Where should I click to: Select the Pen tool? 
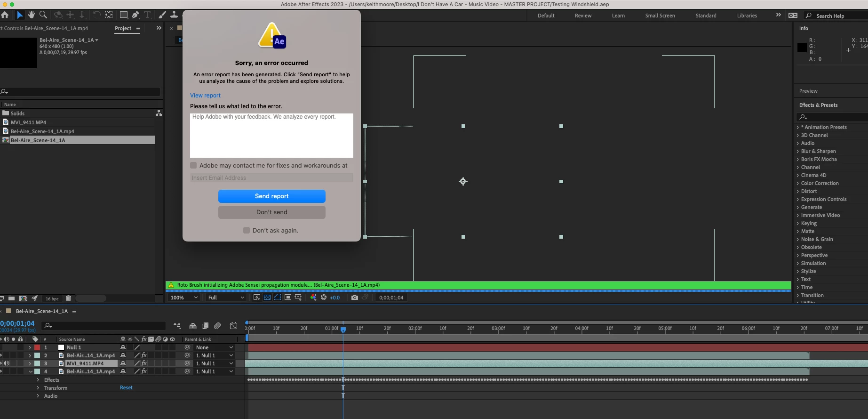pos(135,15)
